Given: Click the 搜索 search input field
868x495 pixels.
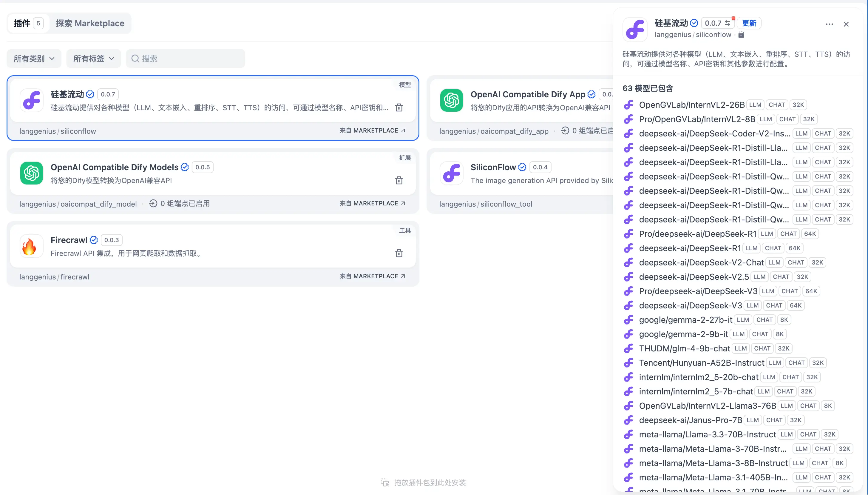Looking at the screenshot, I should [186, 59].
